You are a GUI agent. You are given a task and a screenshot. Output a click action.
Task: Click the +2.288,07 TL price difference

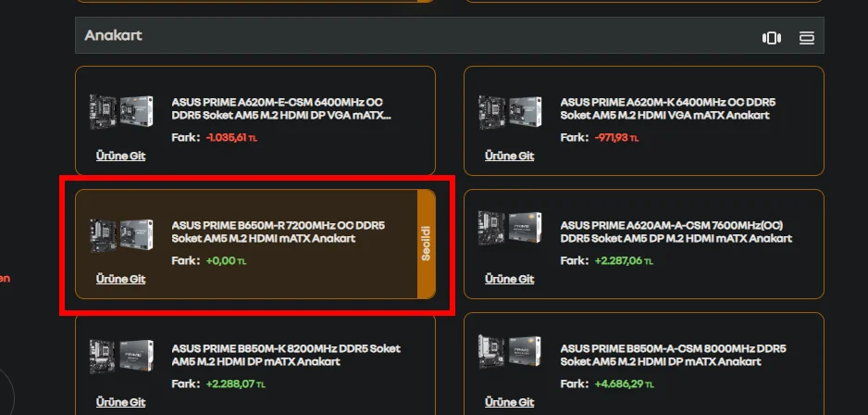pyautogui.click(x=235, y=384)
